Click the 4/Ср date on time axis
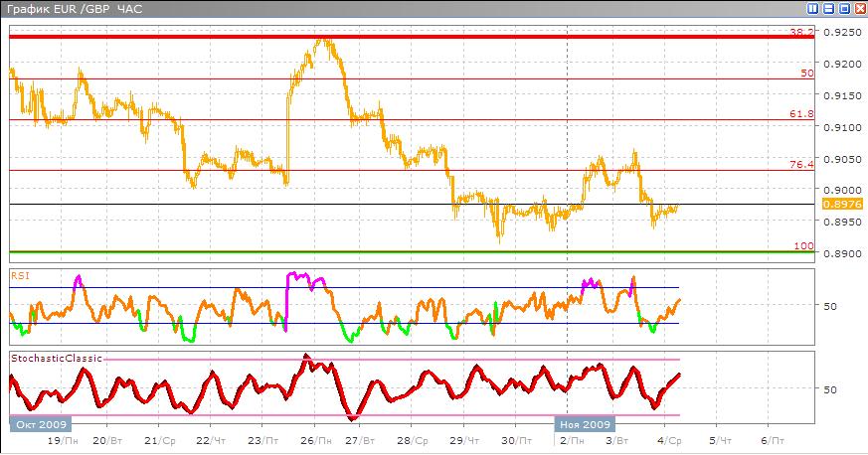Screen dimensions: 868x455 669,439
